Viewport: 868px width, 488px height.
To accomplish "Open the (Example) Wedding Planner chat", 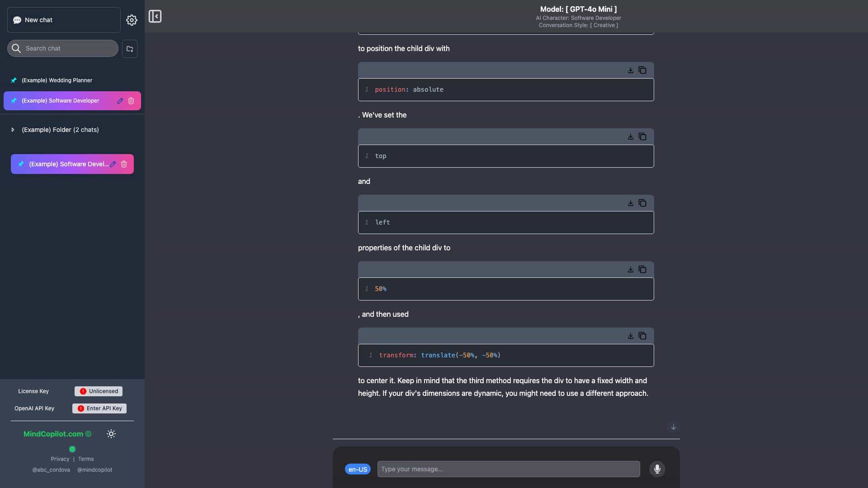I will 72,80.
